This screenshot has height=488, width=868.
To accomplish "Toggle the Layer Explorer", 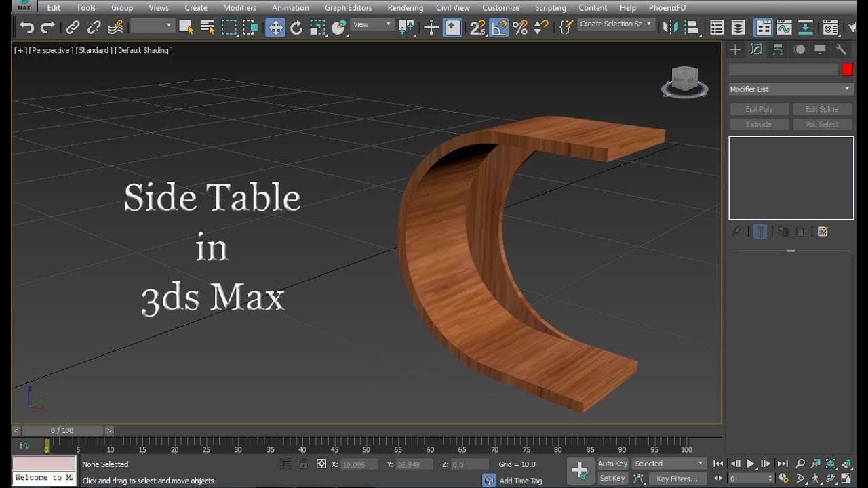I will (x=738, y=27).
